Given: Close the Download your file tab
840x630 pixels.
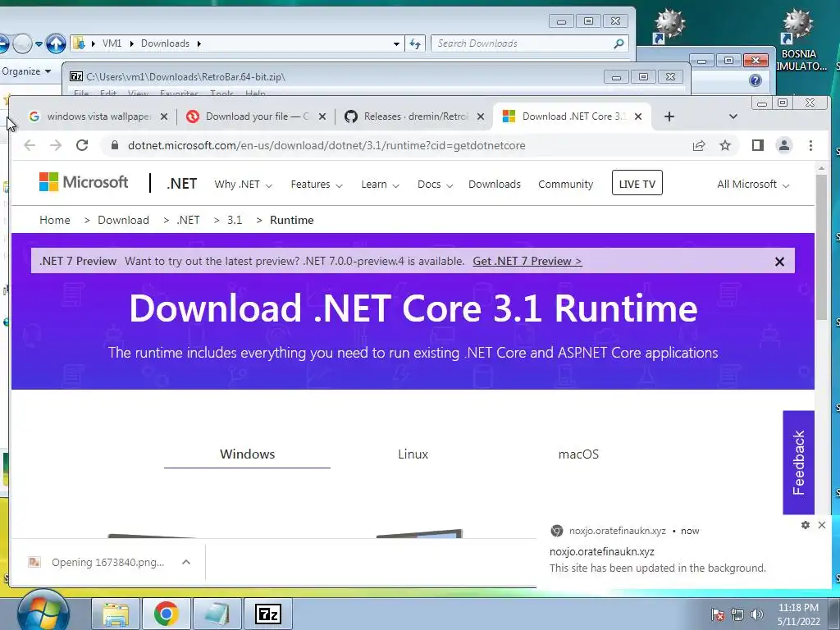Looking at the screenshot, I should [x=322, y=116].
